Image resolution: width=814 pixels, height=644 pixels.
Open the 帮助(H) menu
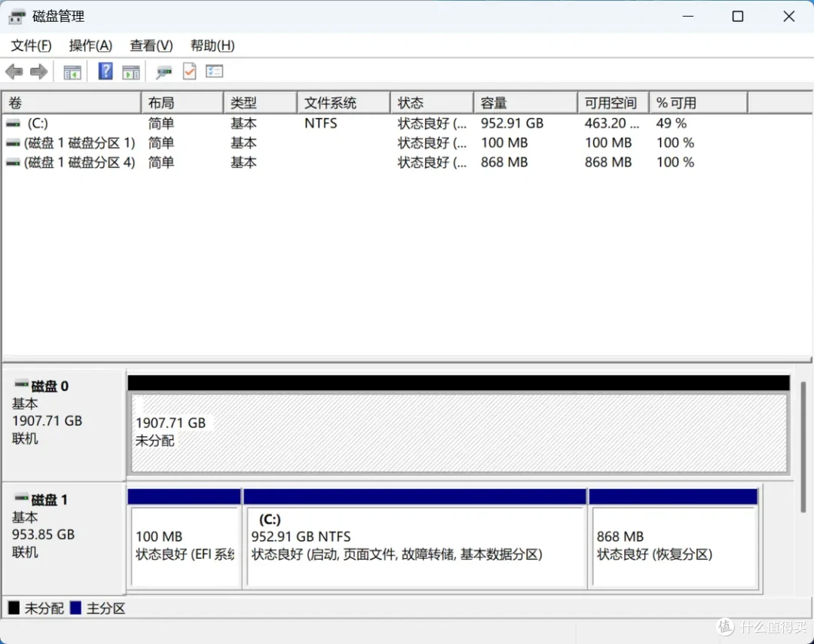click(213, 46)
